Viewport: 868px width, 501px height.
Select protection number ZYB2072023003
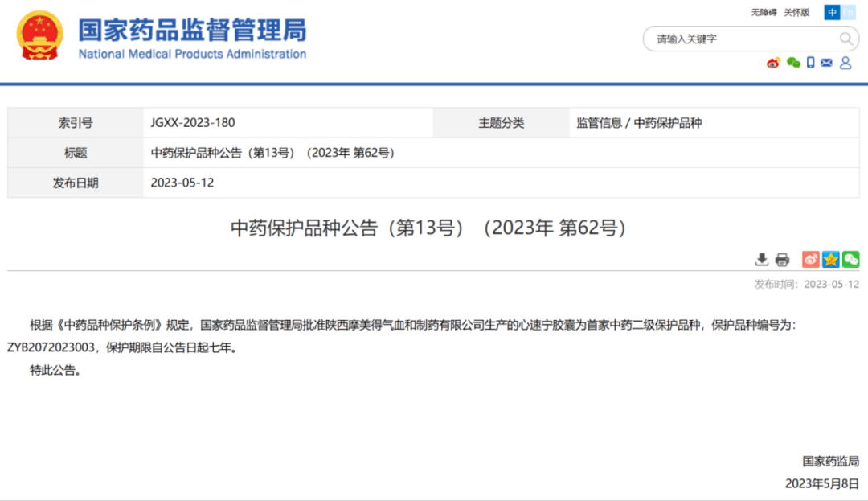51,347
